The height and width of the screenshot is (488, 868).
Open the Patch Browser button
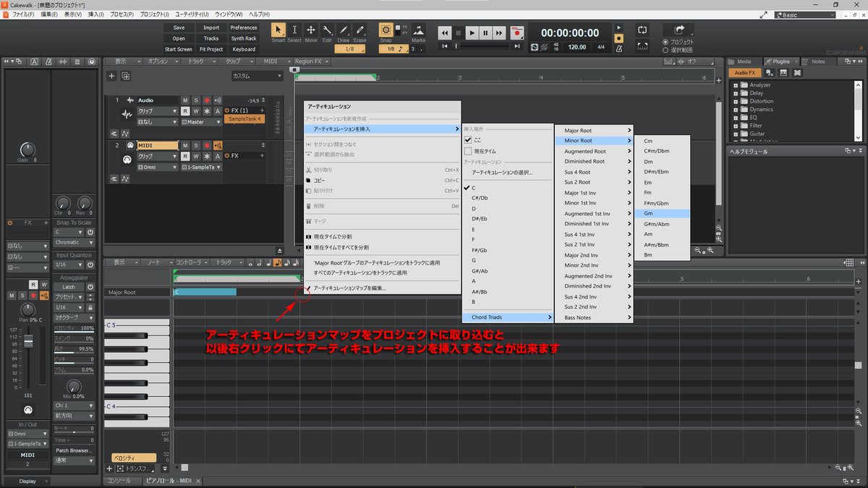tap(74, 450)
